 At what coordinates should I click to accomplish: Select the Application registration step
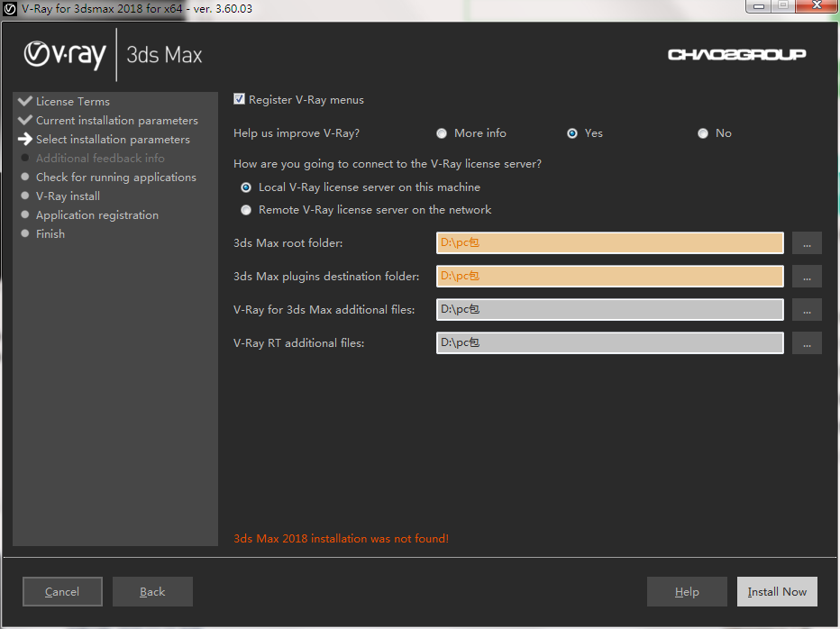click(97, 214)
